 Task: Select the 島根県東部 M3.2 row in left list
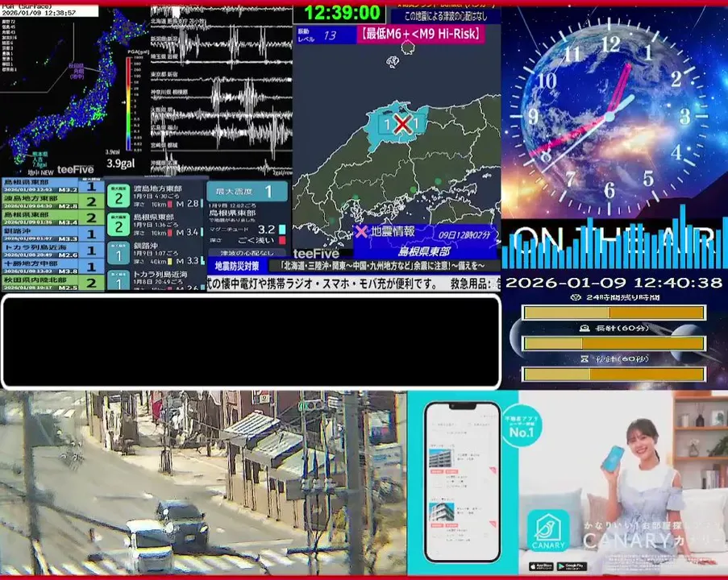[52, 185]
